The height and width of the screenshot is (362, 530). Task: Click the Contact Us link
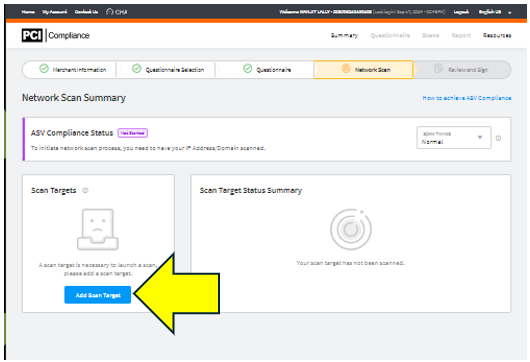[86, 12]
